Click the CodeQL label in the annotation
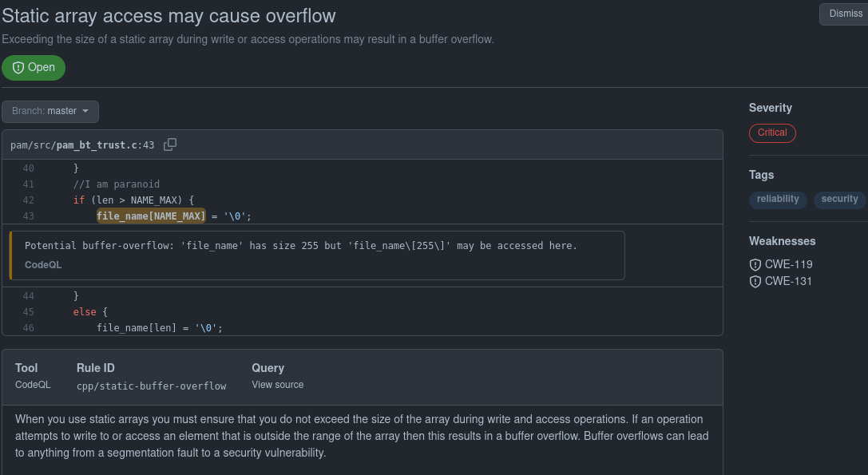 pos(42,264)
